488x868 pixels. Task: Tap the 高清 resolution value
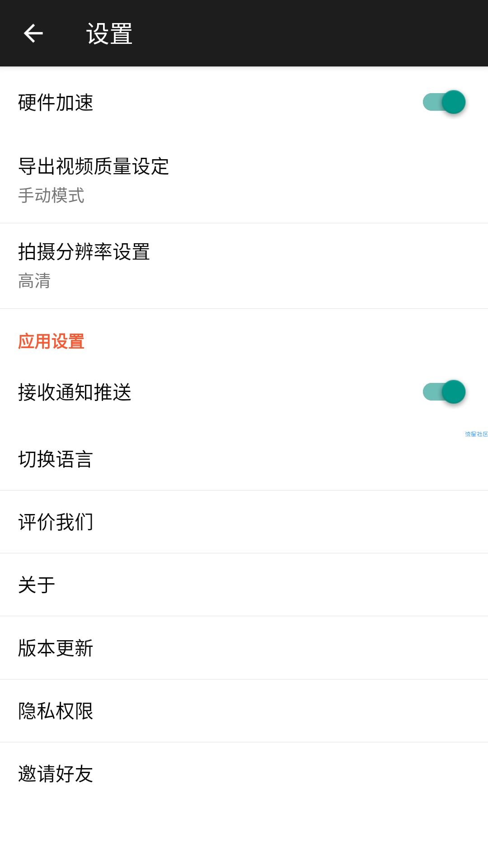tap(34, 281)
